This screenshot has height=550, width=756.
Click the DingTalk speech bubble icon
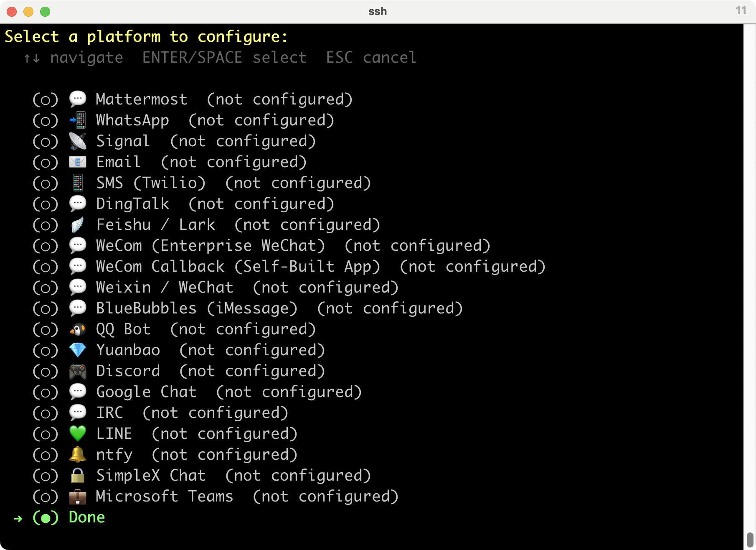point(78,204)
